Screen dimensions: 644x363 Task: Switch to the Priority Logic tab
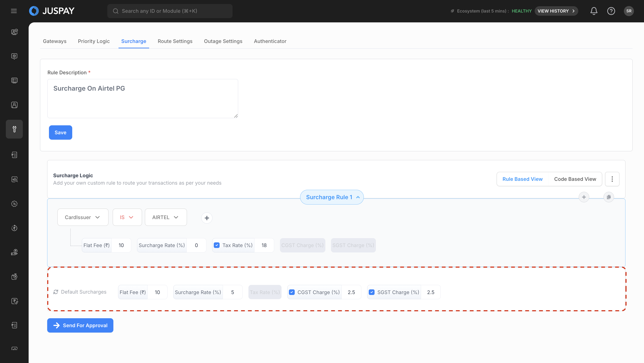pos(94,41)
